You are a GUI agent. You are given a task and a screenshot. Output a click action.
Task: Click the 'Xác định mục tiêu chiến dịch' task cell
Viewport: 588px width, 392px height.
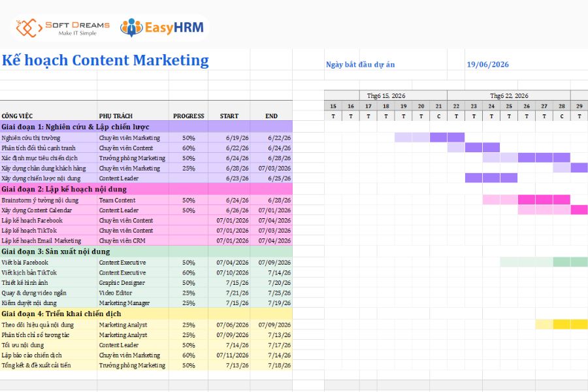click(48, 158)
